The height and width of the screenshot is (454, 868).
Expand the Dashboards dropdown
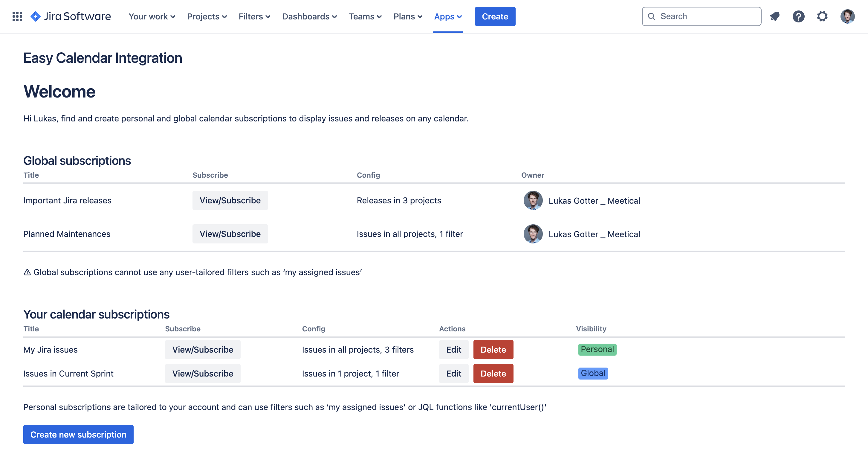309,16
